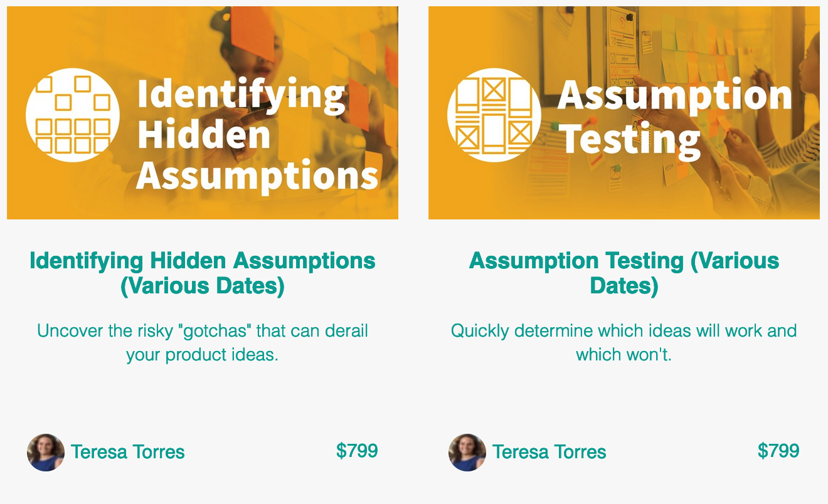The height and width of the screenshot is (504, 828).
Task: Click Teresa Torres name on the left card
Action: [x=128, y=452]
